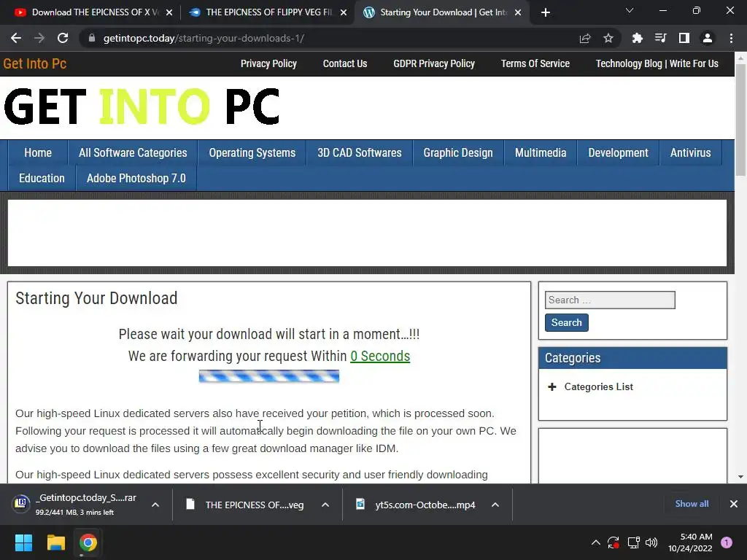Expand options for the .veg download
The image size is (747, 560).
(325, 505)
